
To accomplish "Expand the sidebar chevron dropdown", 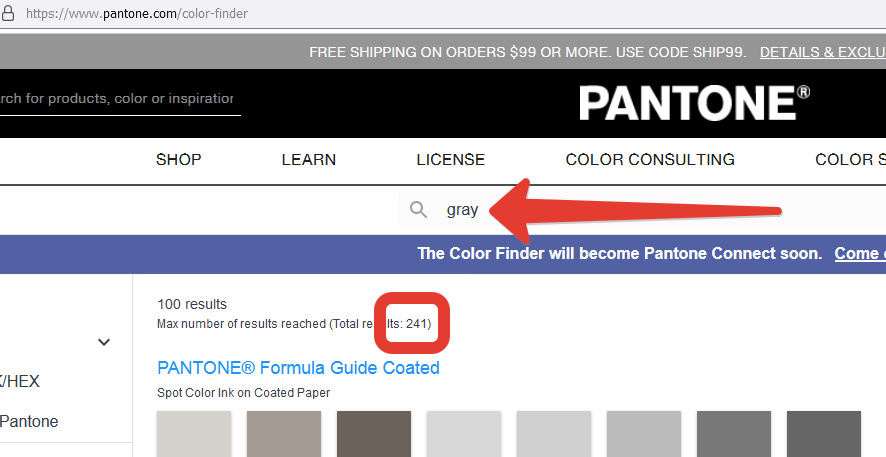I will click(104, 342).
